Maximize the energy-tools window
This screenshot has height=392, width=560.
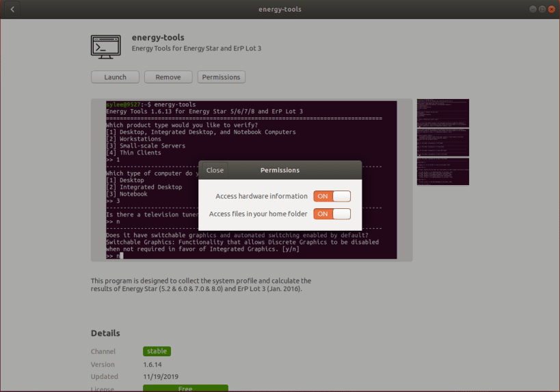coord(542,10)
